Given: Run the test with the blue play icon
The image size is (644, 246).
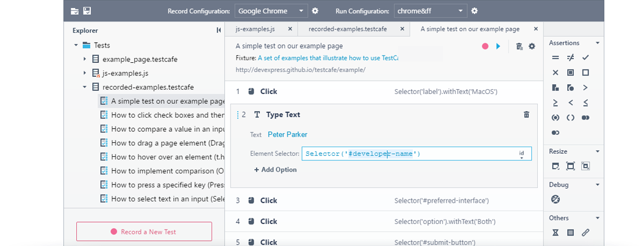Looking at the screenshot, I should click(x=498, y=46).
